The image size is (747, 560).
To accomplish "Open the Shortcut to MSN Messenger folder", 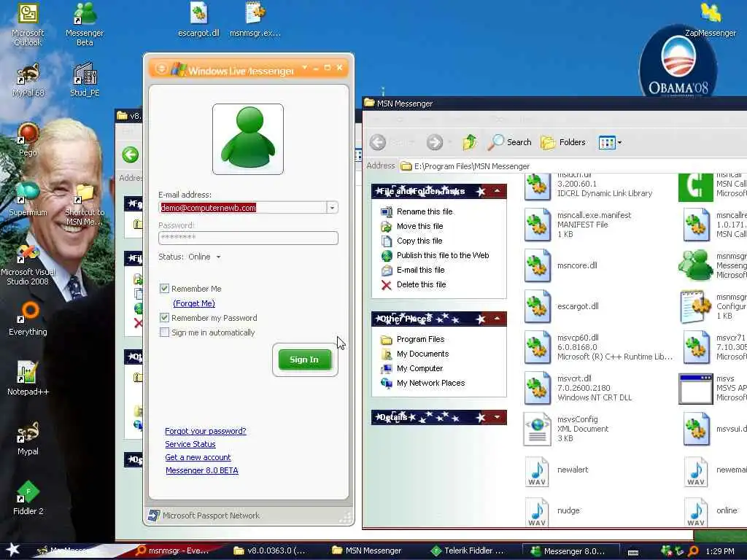I will 85,204.
